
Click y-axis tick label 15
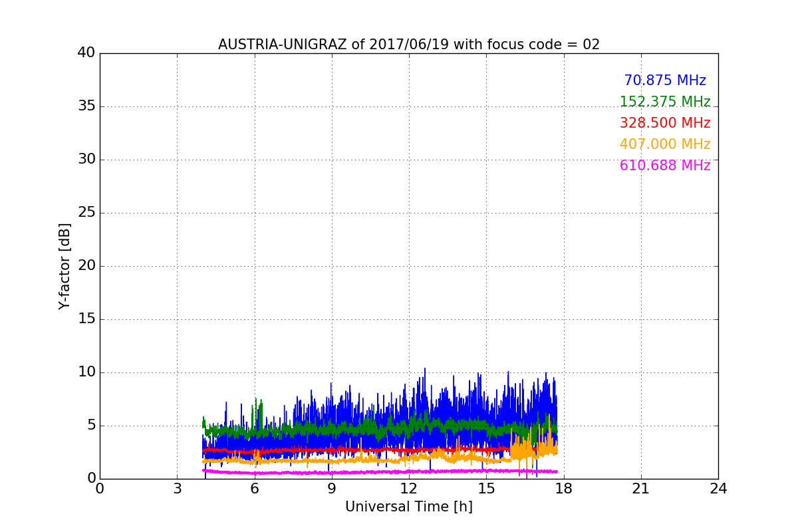click(86, 319)
